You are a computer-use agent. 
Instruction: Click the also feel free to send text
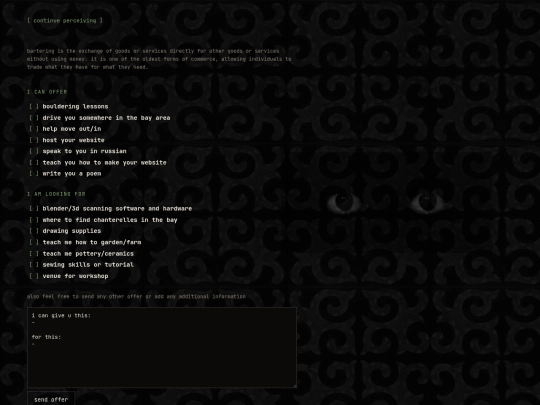[x=136, y=297]
